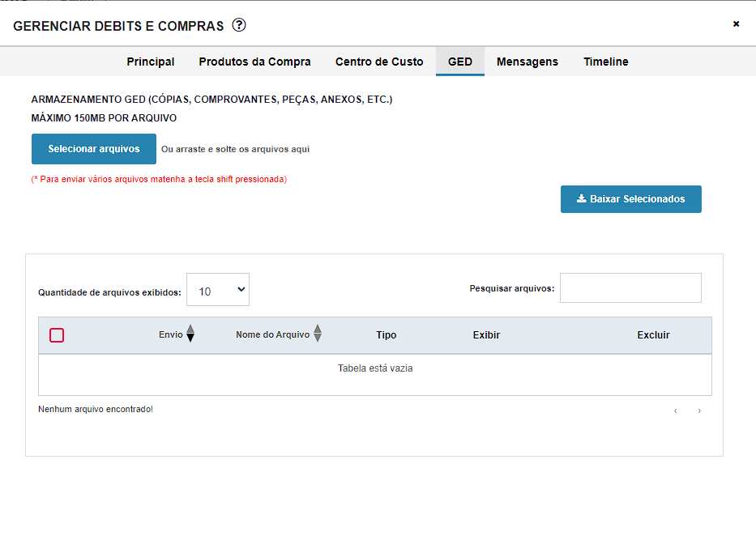Click the red shift-key hint about multiple files
This screenshot has width=756, height=549.
[159, 179]
